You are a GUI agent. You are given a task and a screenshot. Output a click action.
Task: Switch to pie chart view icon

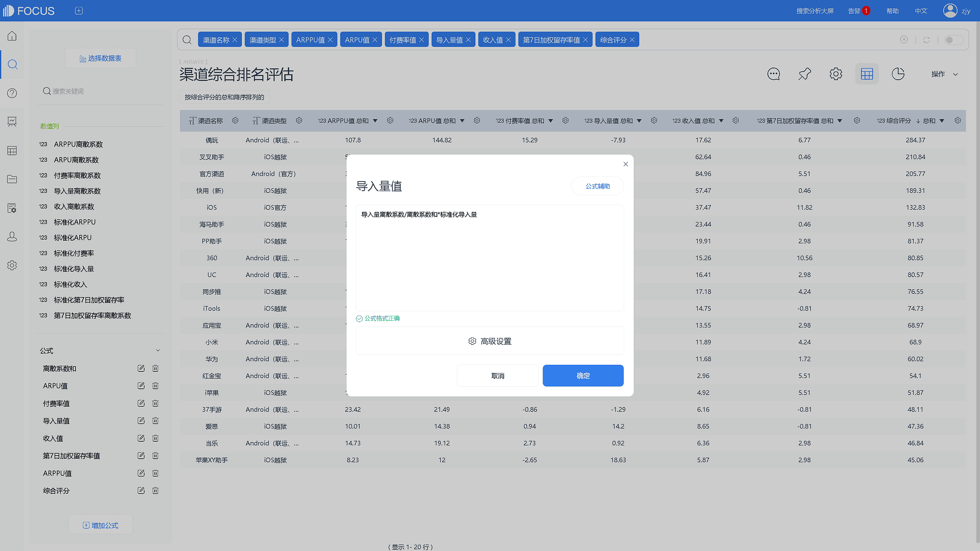click(x=898, y=74)
